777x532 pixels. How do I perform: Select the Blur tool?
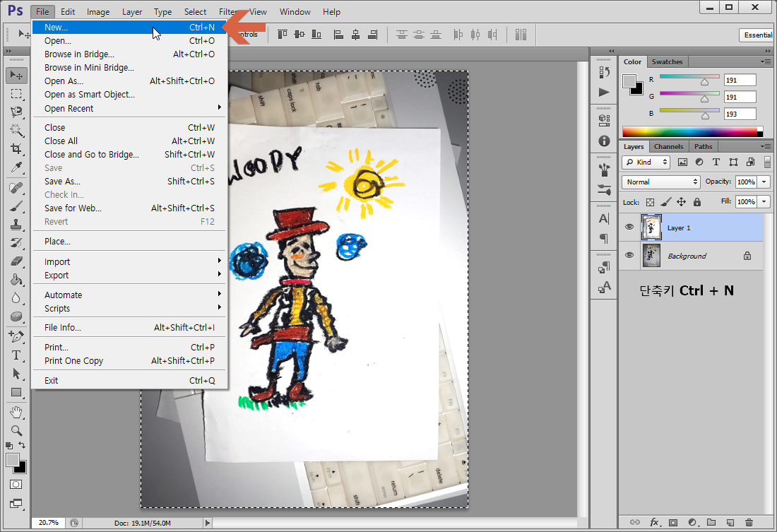(16, 298)
